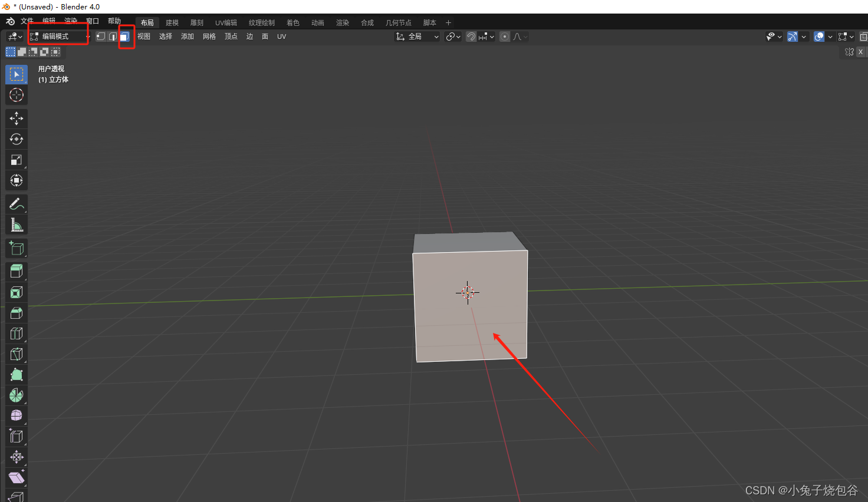
Task: Open proportional falloff curve dropdown
Action: (x=520, y=37)
